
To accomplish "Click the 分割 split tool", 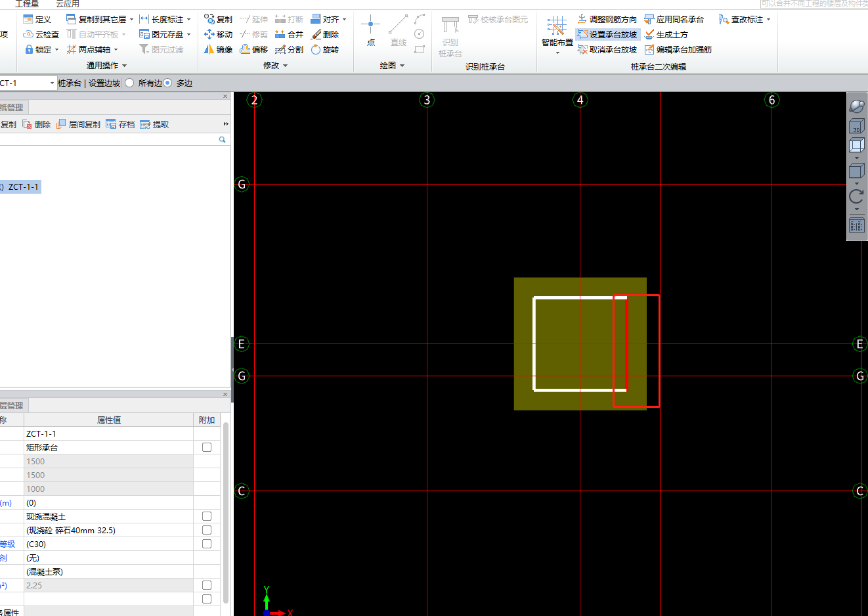I will [289, 49].
